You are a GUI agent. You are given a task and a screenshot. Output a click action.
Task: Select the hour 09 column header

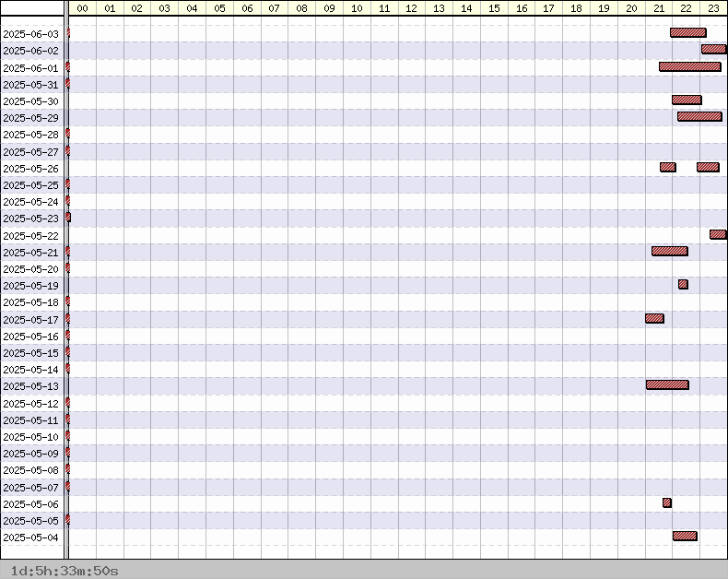coord(329,8)
